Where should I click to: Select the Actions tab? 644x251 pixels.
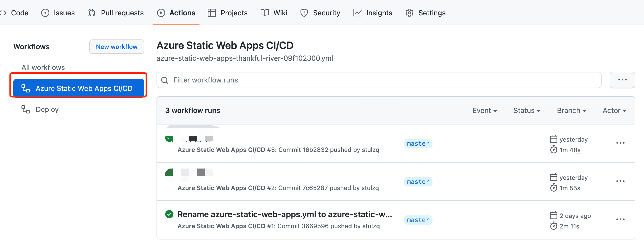[x=176, y=13]
